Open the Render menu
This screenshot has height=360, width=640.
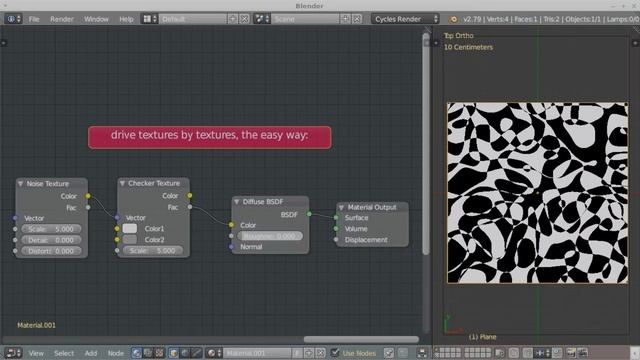pos(62,19)
